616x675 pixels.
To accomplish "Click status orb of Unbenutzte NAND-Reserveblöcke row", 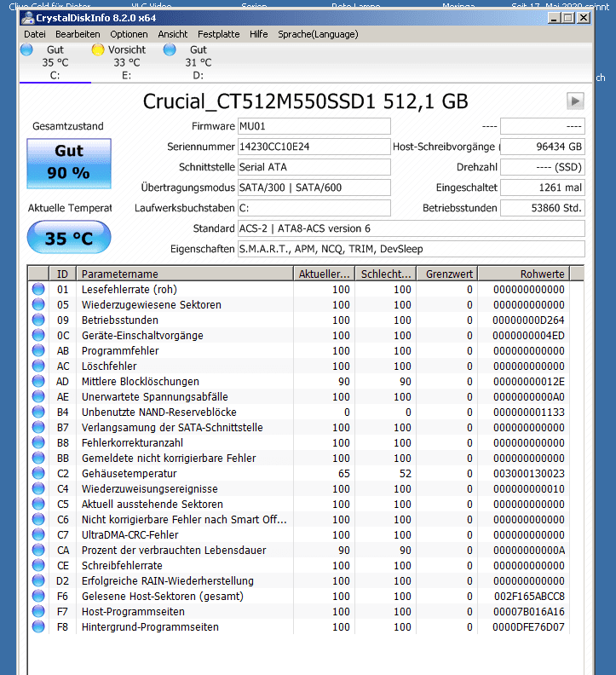I will (x=38, y=412).
